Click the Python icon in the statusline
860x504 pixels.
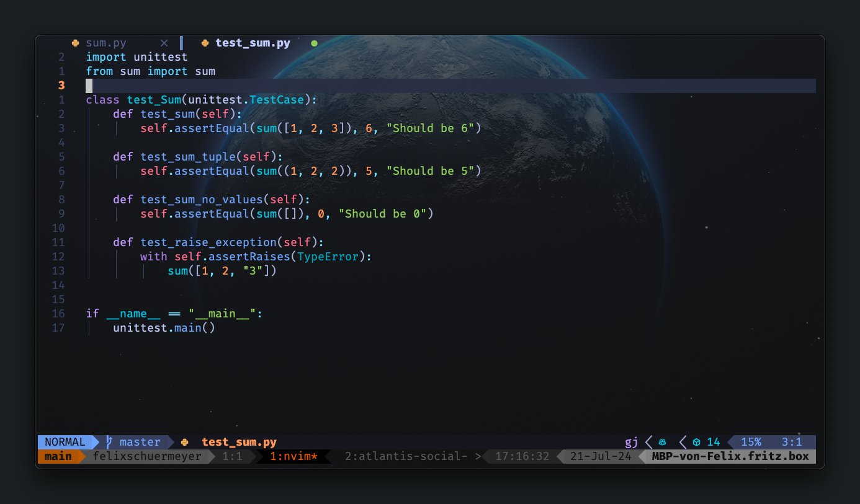click(184, 442)
